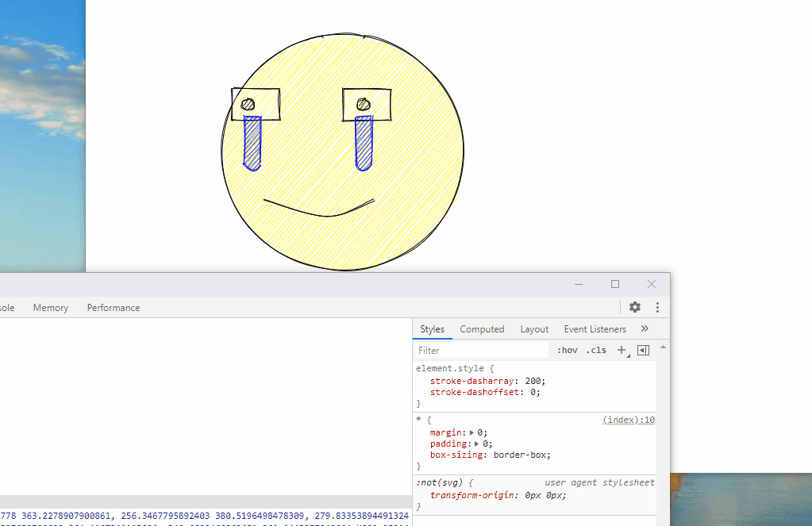Screen dimensions: 812x526
Task: Click .cls to add an element class
Action: tap(596, 349)
